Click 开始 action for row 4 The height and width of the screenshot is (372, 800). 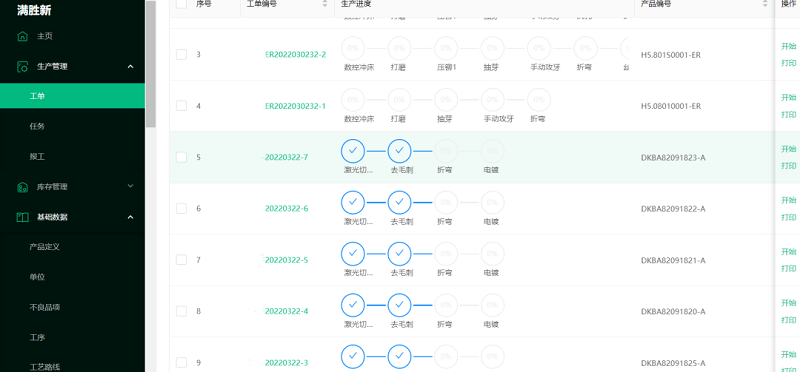point(788,97)
